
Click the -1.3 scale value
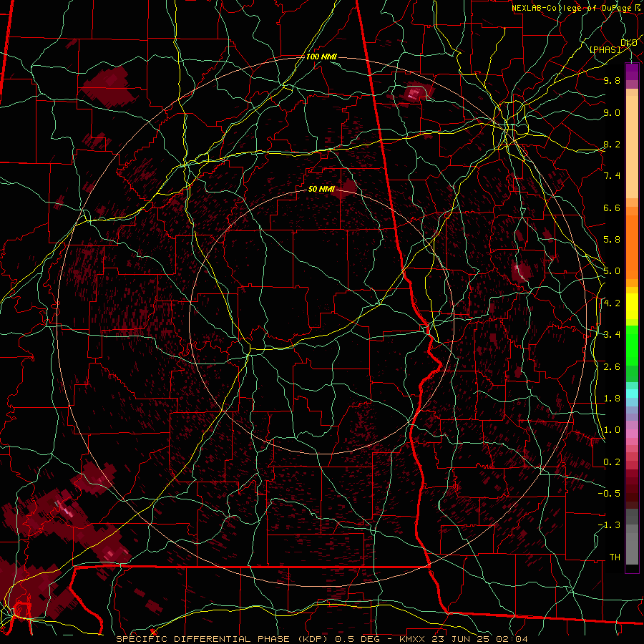point(609,525)
